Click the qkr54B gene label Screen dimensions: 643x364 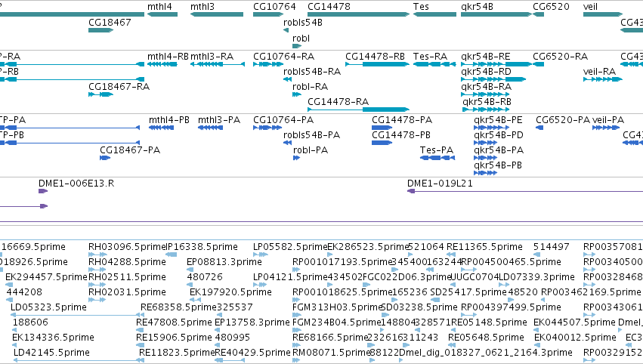click(477, 7)
